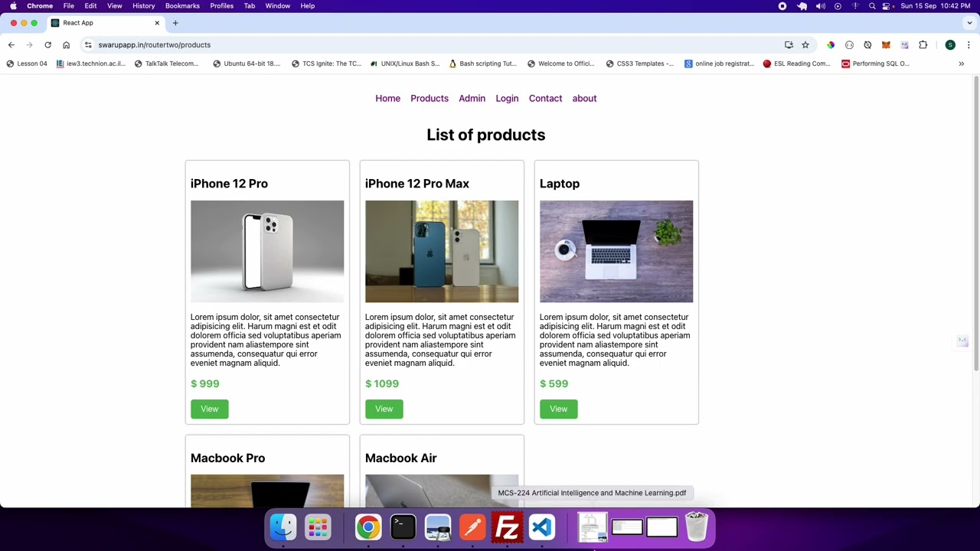The image size is (980, 551).
Task: Navigate to the Admin page
Action: click(472, 99)
